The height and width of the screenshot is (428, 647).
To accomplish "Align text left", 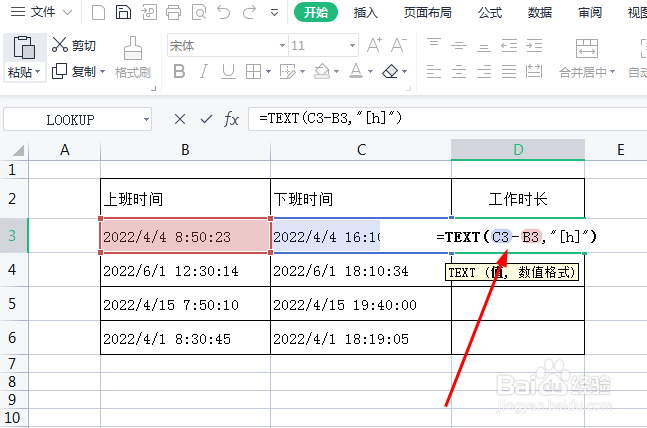I will click(x=434, y=71).
